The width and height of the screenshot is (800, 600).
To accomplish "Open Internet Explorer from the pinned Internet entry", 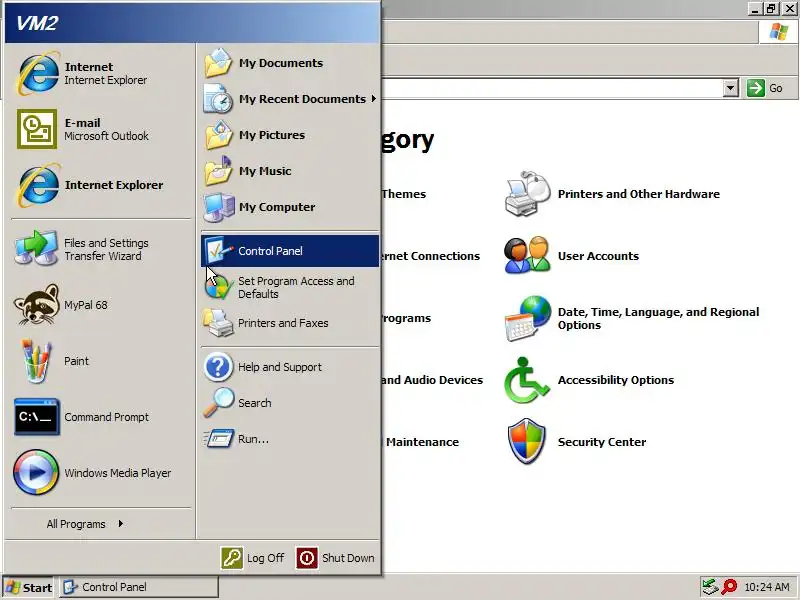I will point(38,73).
